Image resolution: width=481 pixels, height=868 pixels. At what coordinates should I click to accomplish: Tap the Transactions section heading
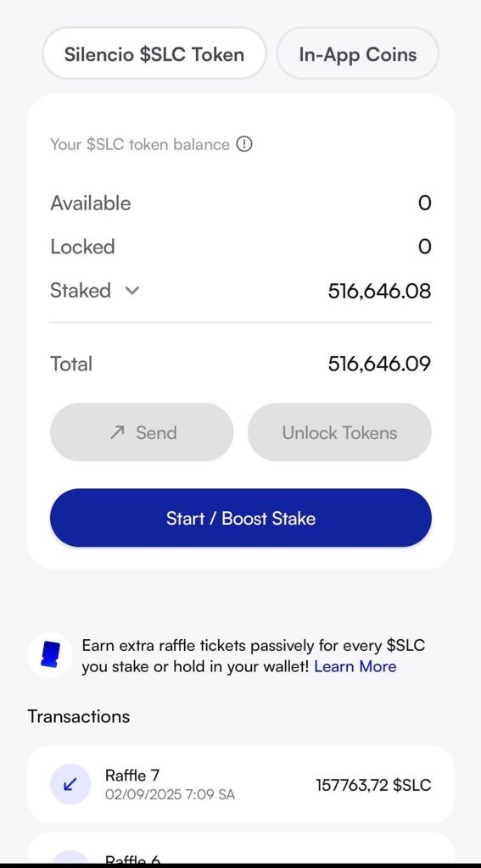coord(79,716)
